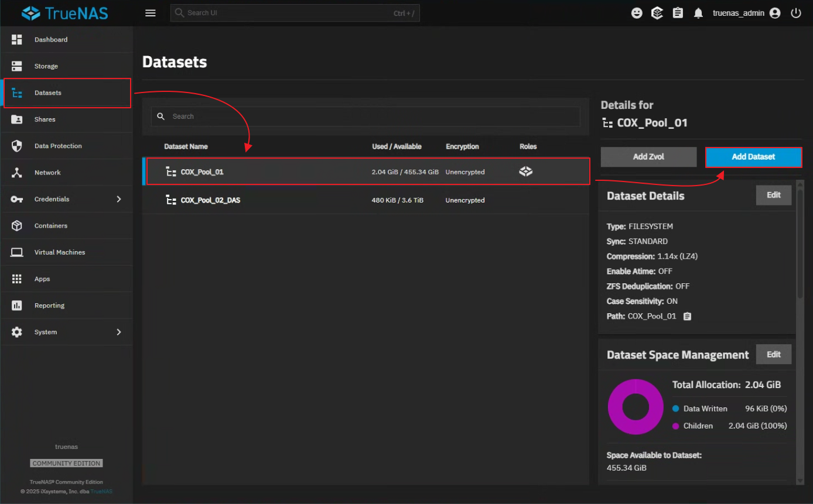Open the Jobs clipboard icon

[678, 13]
